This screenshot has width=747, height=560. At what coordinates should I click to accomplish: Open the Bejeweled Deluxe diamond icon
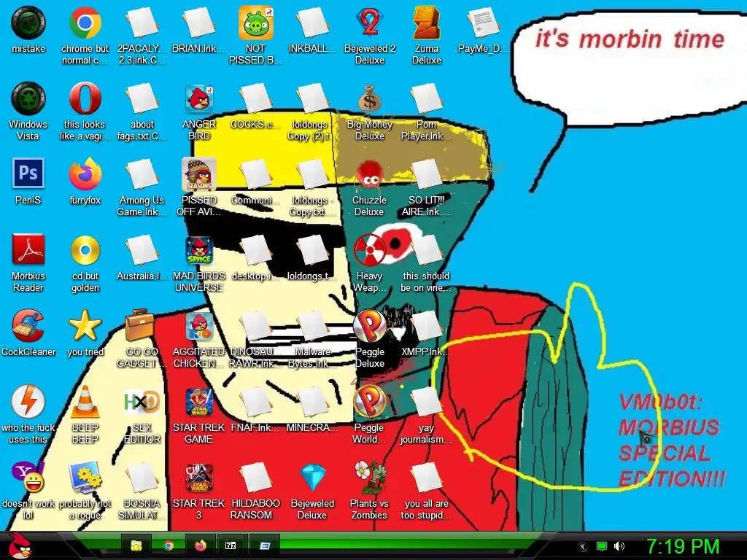[x=313, y=477]
